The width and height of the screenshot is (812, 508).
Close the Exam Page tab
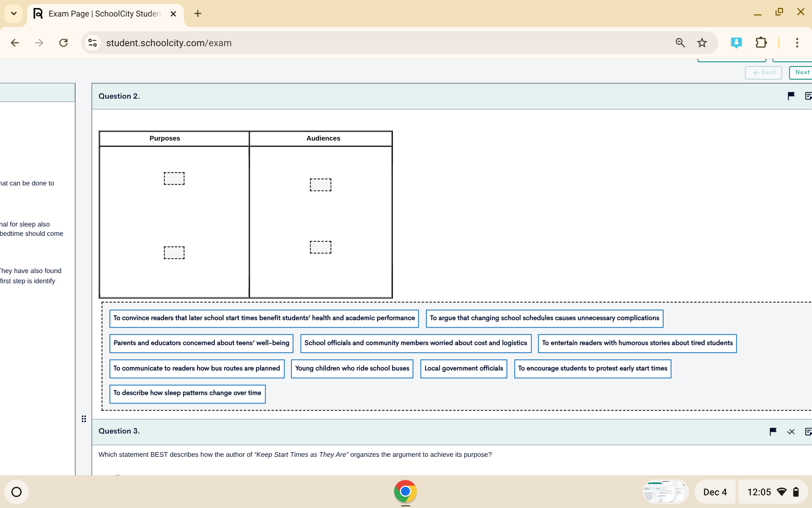[173, 14]
